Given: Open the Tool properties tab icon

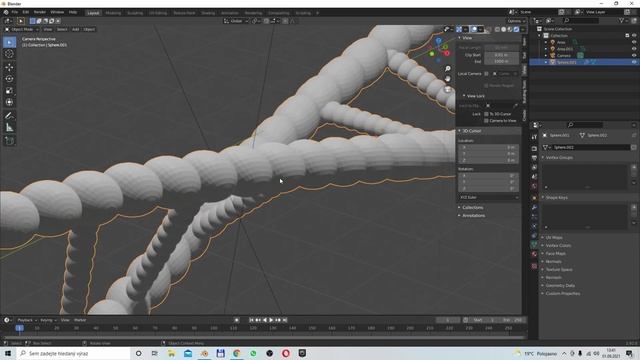Looking at the screenshot, I should (534, 137).
